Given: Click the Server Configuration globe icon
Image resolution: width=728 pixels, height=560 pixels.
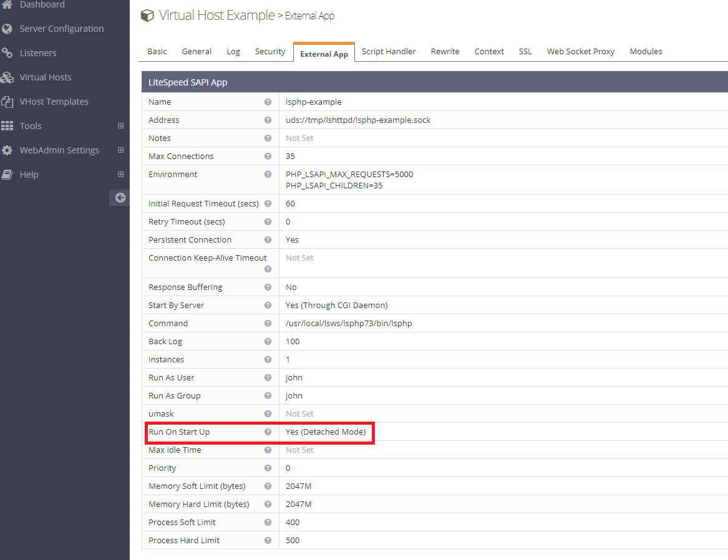Looking at the screenshot, I should [7, 29].
